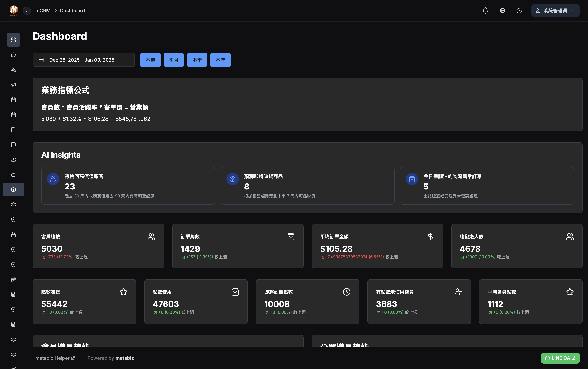Open the notification bell
The image size is (588, 369).
[485, 11]
